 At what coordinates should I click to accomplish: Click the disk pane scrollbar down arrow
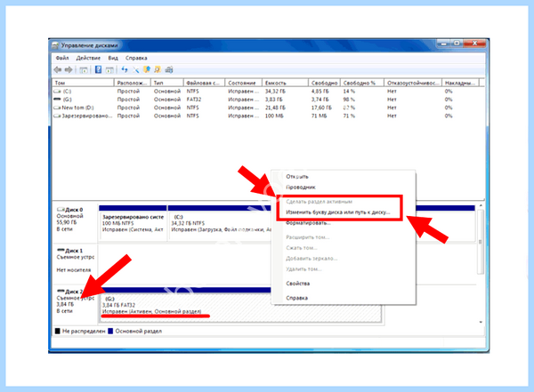pyautogui.click(x=481, y=322)
